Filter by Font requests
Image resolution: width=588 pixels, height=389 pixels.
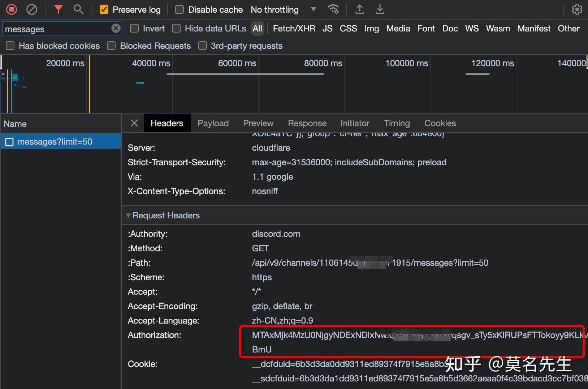[426, 28]
